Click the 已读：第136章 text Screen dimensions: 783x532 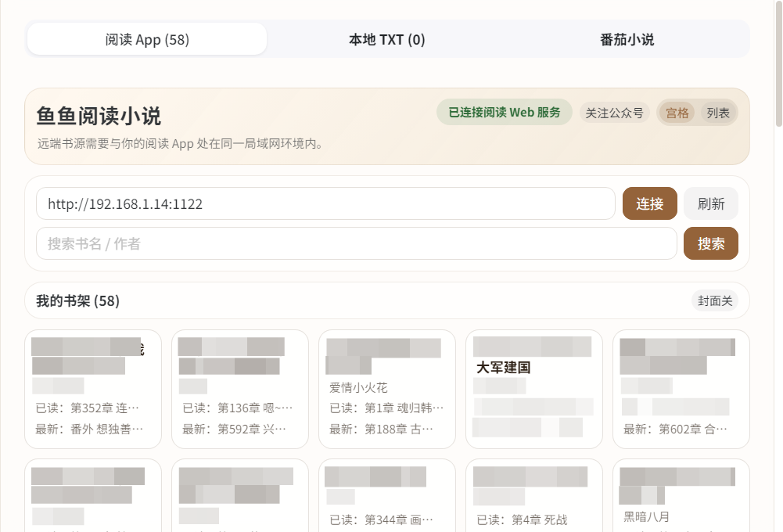(x=237, y=408)
